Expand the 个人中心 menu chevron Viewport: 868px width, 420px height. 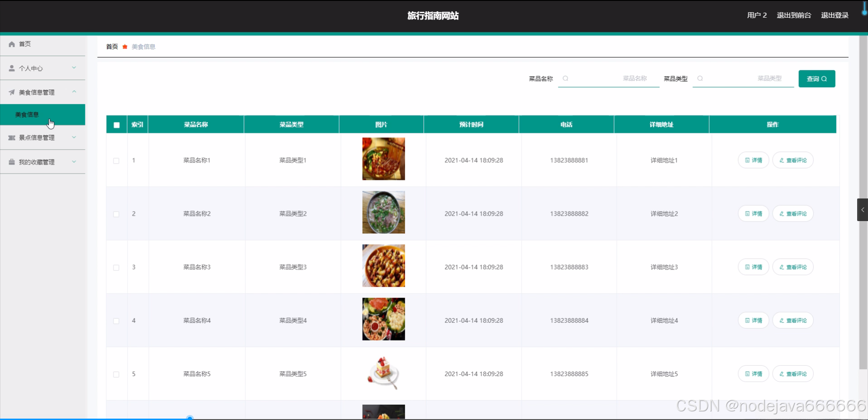point(74,68)
